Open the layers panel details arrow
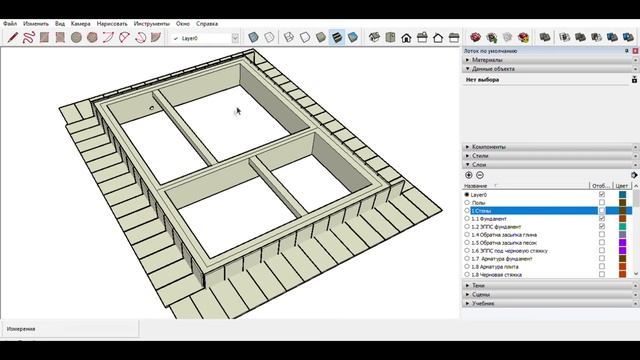The image size is (640, 360). pyautogui.click(x=634, y=175)
